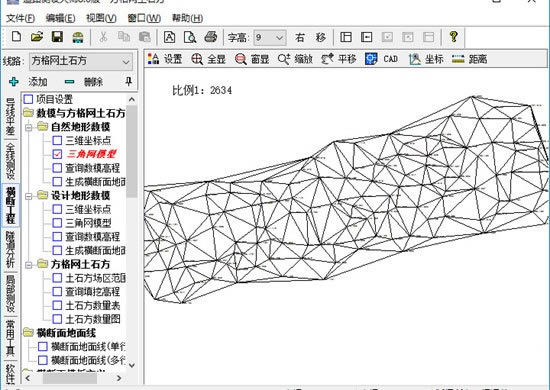Save with the floppy disk icon

57,36
